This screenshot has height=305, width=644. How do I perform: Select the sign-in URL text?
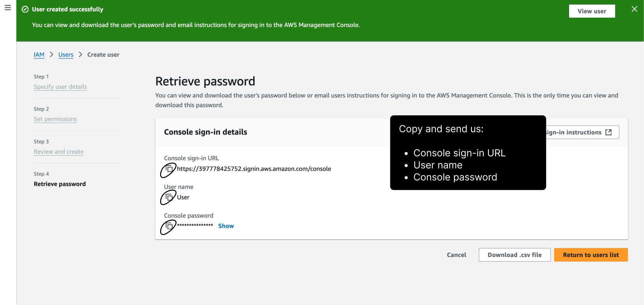[x=254, y=169]
